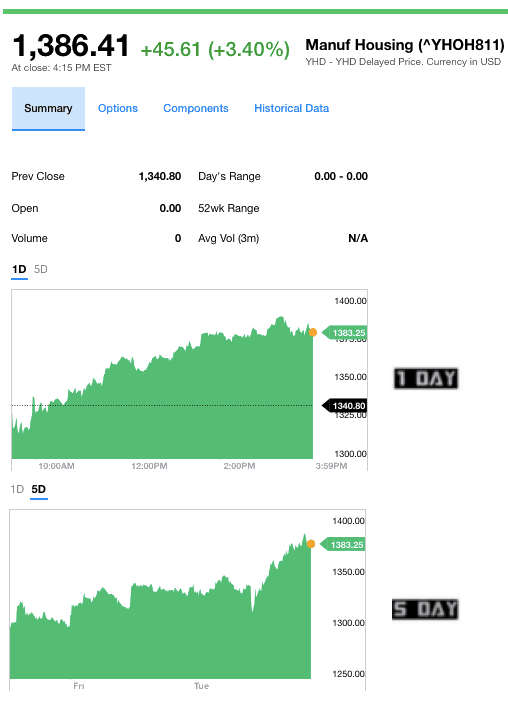This screenshot has width=508, height=714.
Task: Click the 5 DAY label image
Action: coord(425,609)
